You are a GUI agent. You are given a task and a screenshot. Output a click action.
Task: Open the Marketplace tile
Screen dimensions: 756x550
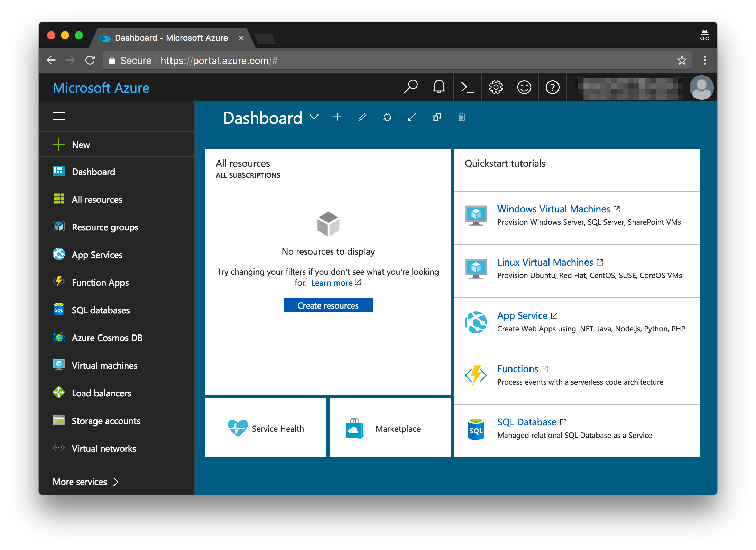[x=390, y=428]
